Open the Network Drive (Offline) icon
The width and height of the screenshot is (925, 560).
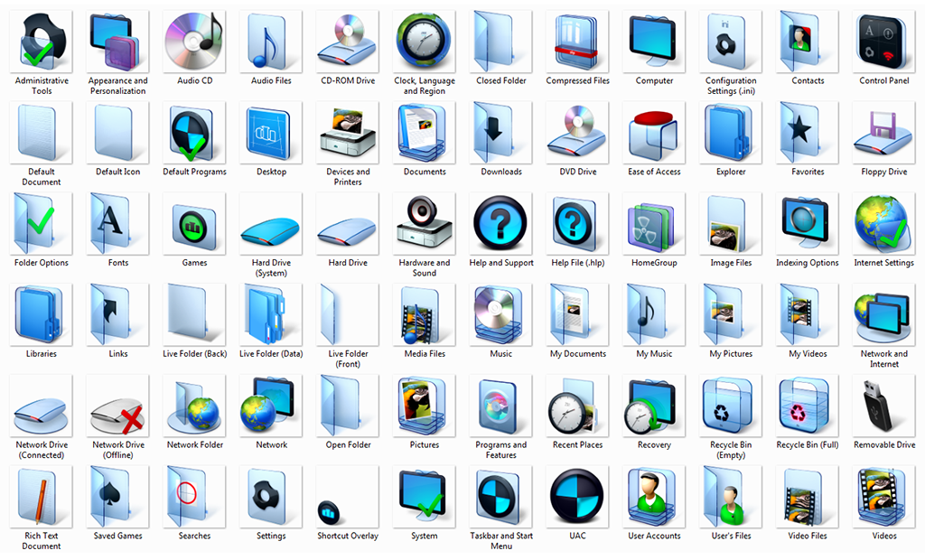click(x=118, y=408)
